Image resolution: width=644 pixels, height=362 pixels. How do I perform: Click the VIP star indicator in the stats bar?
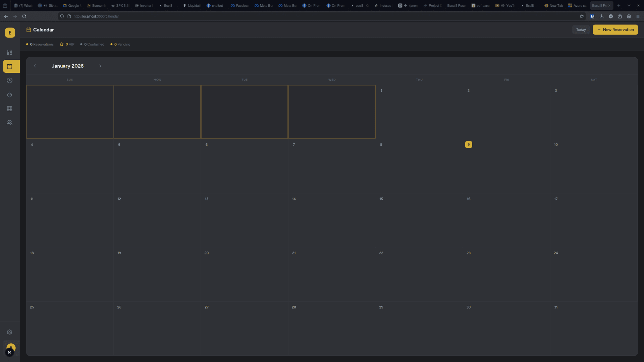pyautogui.click(x=61, y=44)
